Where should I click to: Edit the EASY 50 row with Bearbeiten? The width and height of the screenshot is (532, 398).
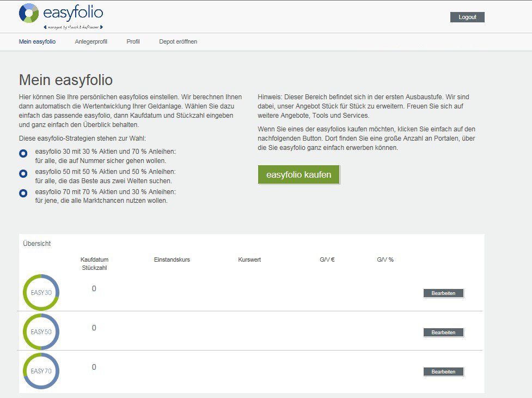tap(443, 333)
